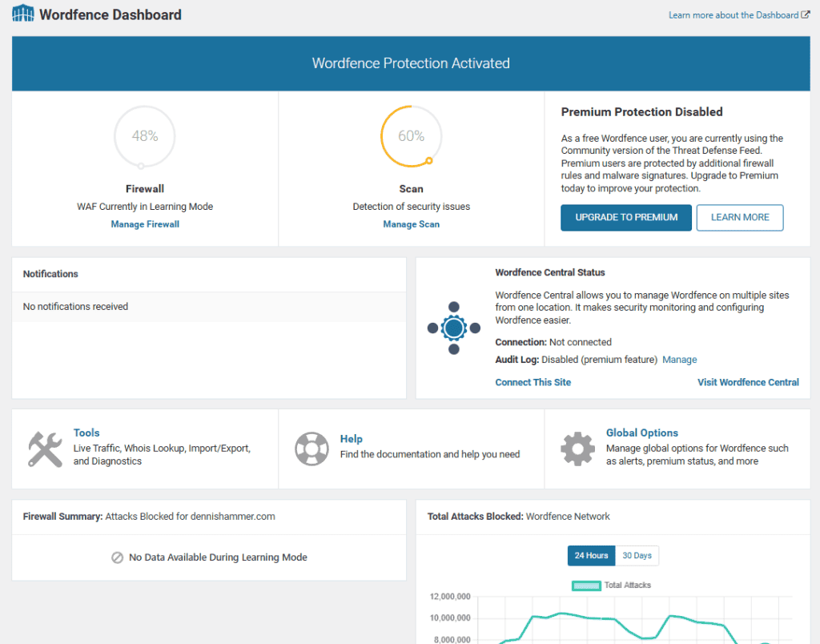Click the 12,000,000 axis label
This screenshot has height=644, width=820.
coord(450,597)
